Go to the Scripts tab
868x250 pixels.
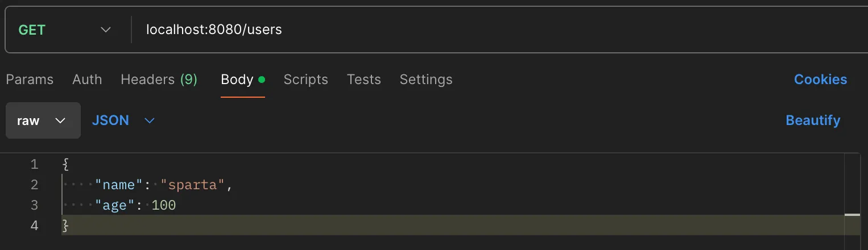pos(305,80)
